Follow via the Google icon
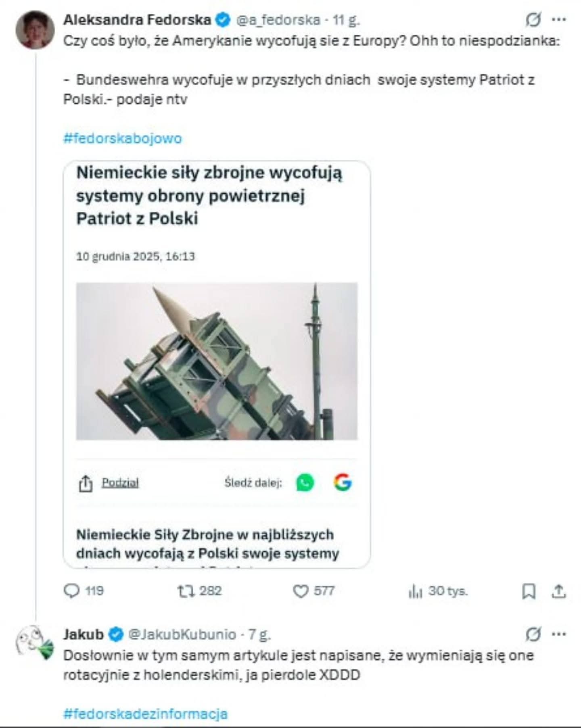This screenshot has width=581, height=728. (x=343, y=483)
